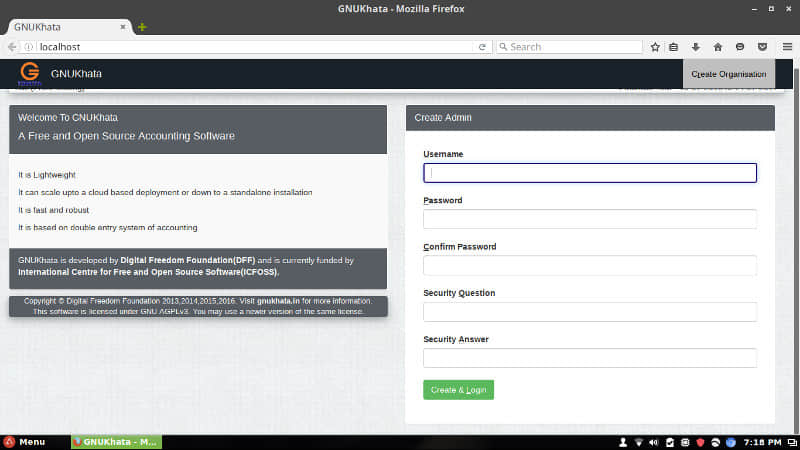Click the volume icon in system tray

(654, 442)
